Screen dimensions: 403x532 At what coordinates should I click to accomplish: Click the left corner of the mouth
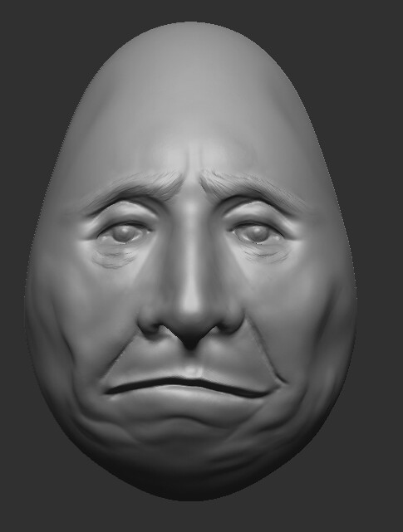coord(108,391)
